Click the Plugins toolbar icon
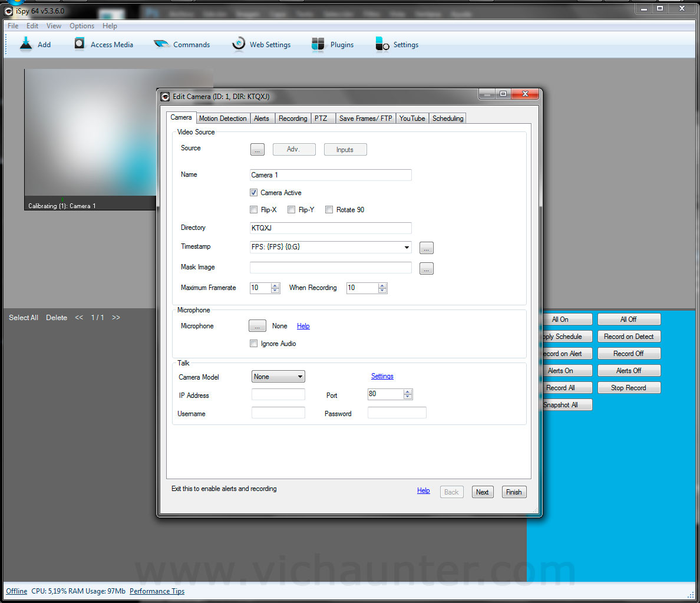700x603 pixels. tap(318, 44)
